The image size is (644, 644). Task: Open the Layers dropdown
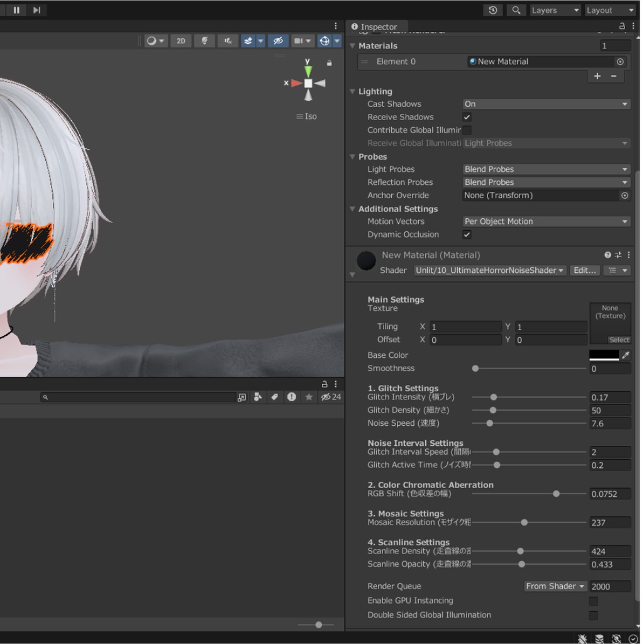click(x=555, y=10)
